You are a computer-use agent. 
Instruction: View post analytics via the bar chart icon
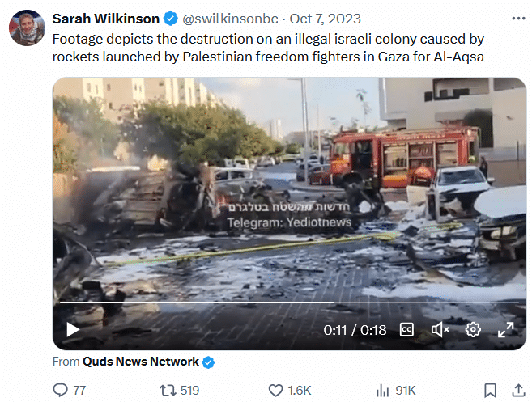pyautogui.click(x=382, y=391)
